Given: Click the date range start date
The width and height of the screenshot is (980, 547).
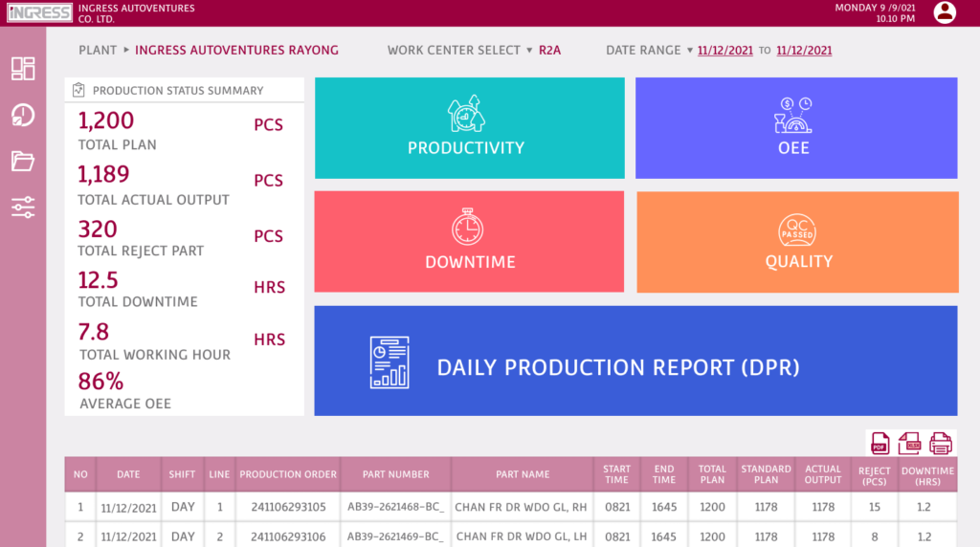Looking at the screenshot, I should pyautogui.click(x=724, y=51).
